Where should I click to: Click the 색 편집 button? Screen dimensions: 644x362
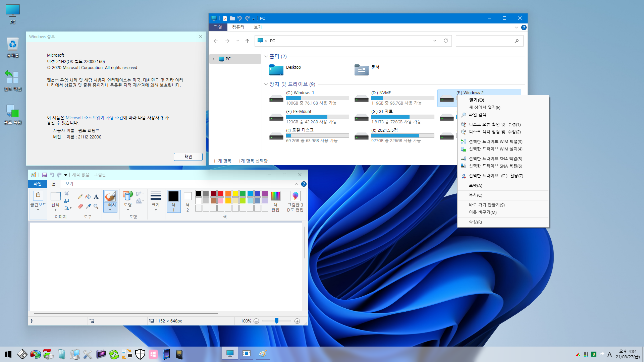click(x=275, y=201)
